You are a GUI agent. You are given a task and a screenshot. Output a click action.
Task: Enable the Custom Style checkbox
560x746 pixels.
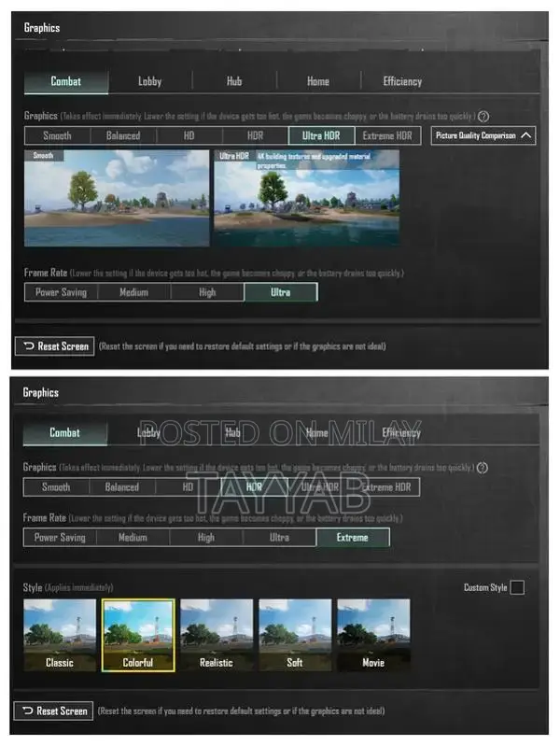pyautogui.click(x=517, y=587)
